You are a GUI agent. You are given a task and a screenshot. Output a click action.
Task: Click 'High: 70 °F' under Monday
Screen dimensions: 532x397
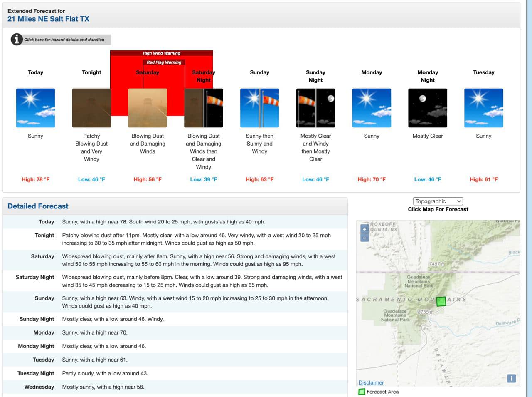372,179
